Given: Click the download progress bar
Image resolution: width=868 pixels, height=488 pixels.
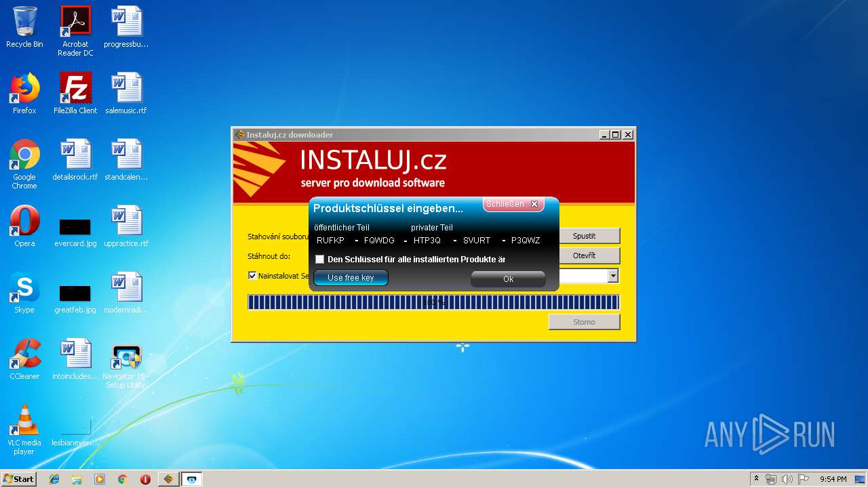Looking at the screenshot, I should [433, 302].
